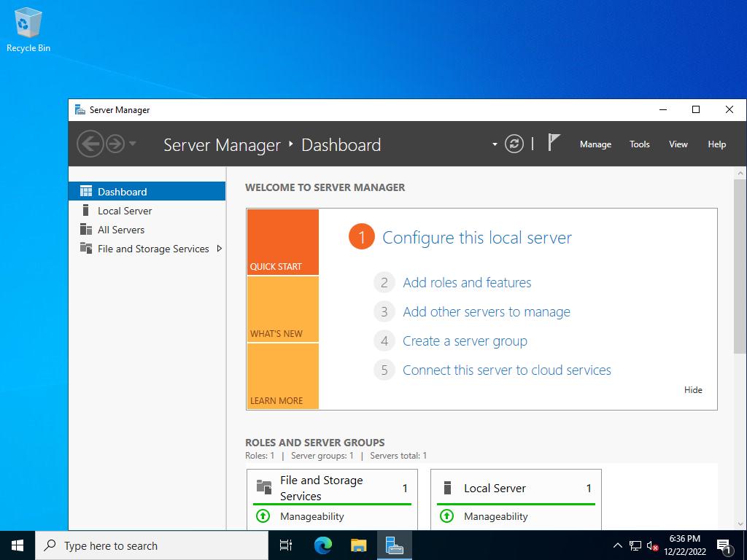Viewport: 747px width, 560px height.
Task: Click the back navigation arrow in Server Manager
Action: pos(90,144)
